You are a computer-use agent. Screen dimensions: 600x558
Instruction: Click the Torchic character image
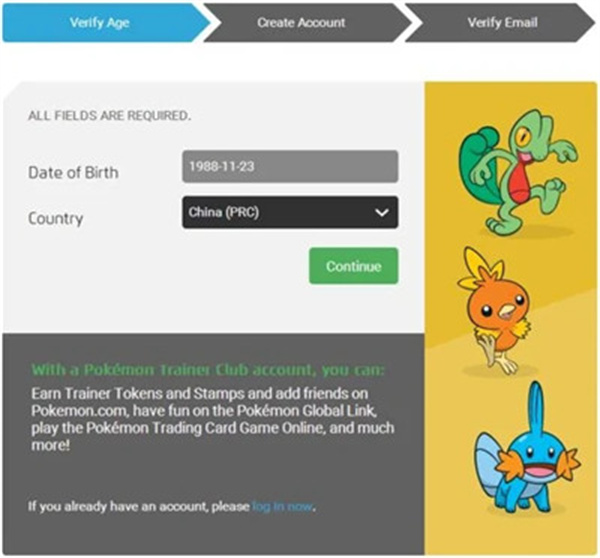pyautogui.click(x=492, y=301)
